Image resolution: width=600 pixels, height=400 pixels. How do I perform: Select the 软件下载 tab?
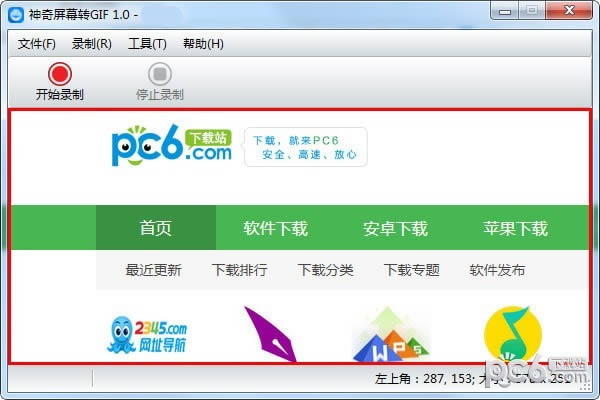pos(276,228)
